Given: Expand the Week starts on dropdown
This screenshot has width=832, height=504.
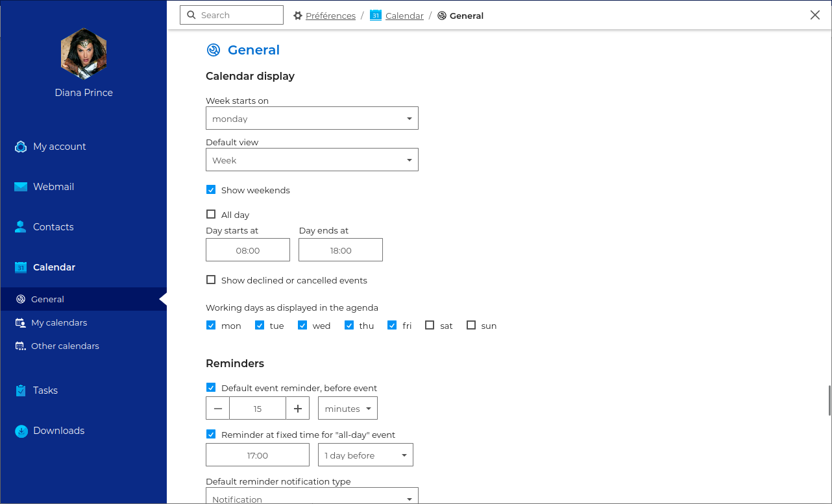Looking at the screenshot, I should [x=312, y=119].
